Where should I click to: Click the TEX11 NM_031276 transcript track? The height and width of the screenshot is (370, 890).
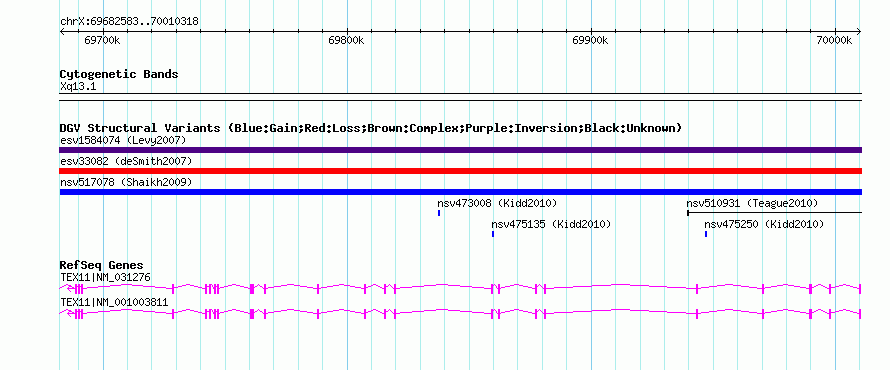pyautogui.click(x=460, y=289)
